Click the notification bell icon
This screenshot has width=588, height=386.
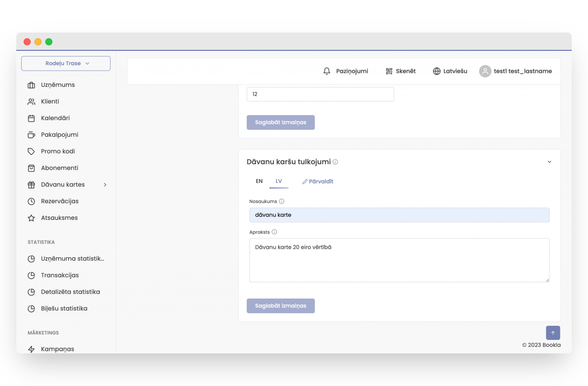coord(327,71)
